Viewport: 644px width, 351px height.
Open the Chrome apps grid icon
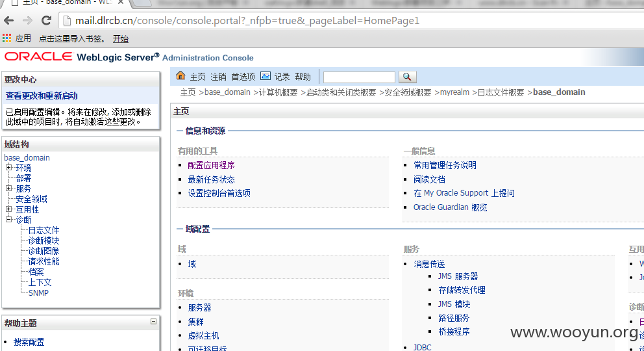point(6,38)
